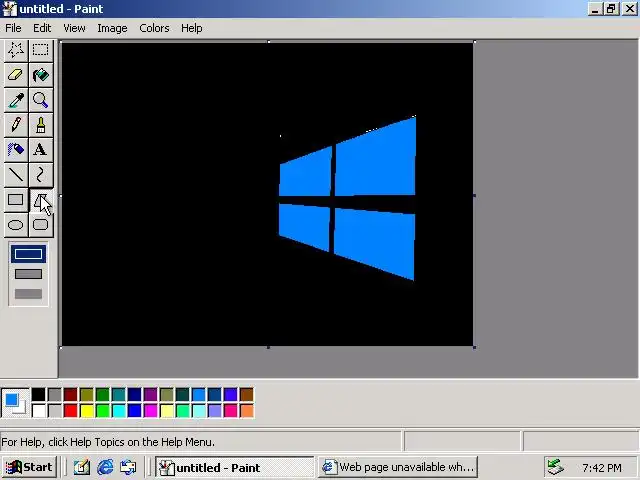
Task: Choose the outline with fill shape style
Action: click(x=28, y=274)
